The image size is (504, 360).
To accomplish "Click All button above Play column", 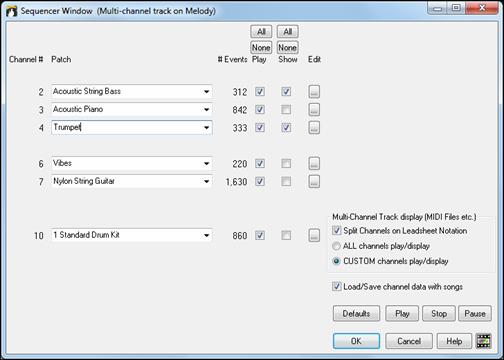I will [261, 32].
